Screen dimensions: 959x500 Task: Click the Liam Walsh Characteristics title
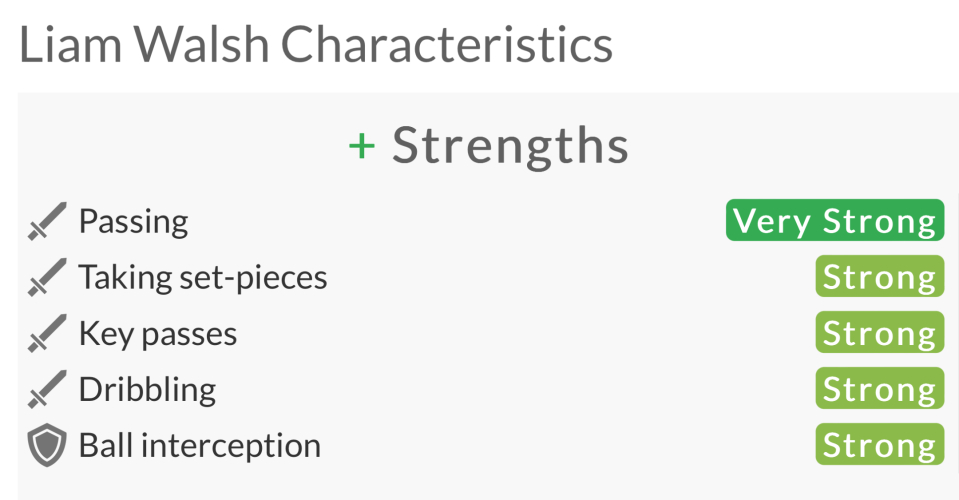click(x=315, y=46)
